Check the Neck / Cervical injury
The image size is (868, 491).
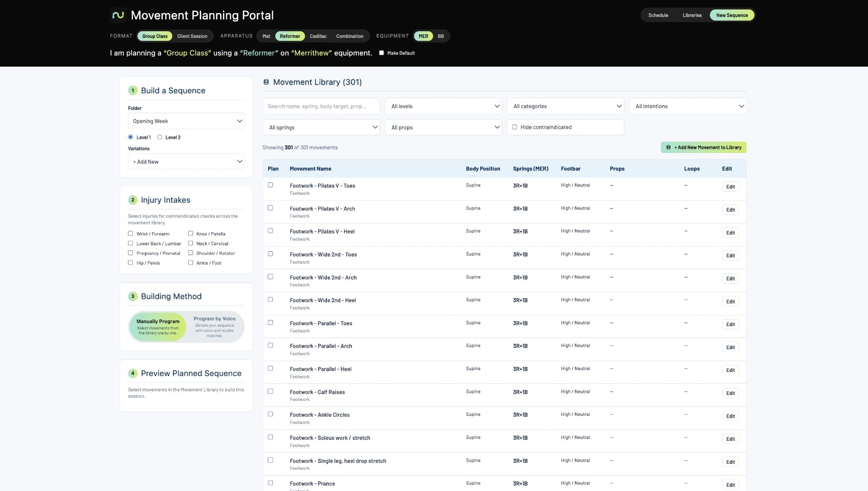tap(190, 243)
